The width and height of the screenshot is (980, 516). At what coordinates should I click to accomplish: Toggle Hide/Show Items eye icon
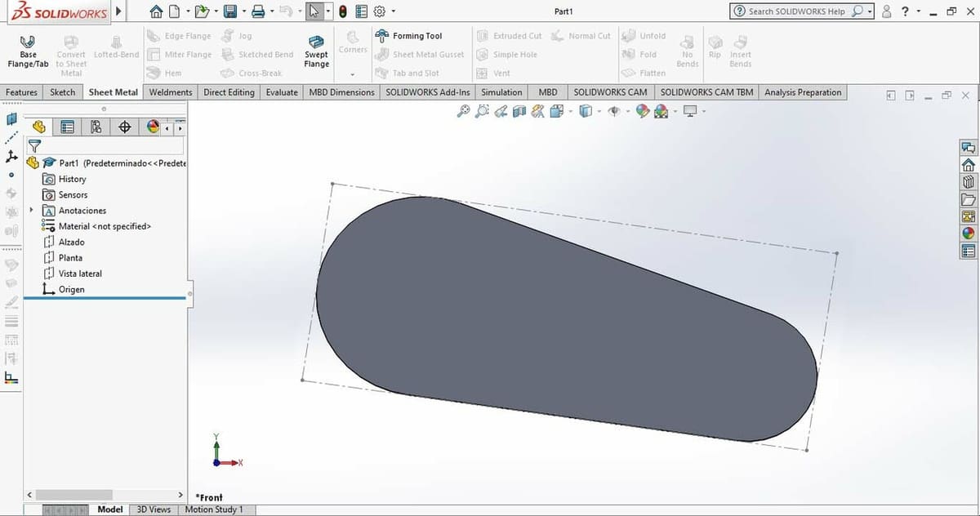pyautogui.click(x=614, y=111)
